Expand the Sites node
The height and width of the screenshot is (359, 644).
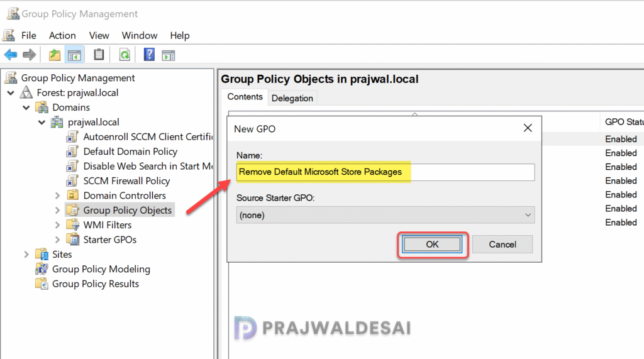pos(26,255)
